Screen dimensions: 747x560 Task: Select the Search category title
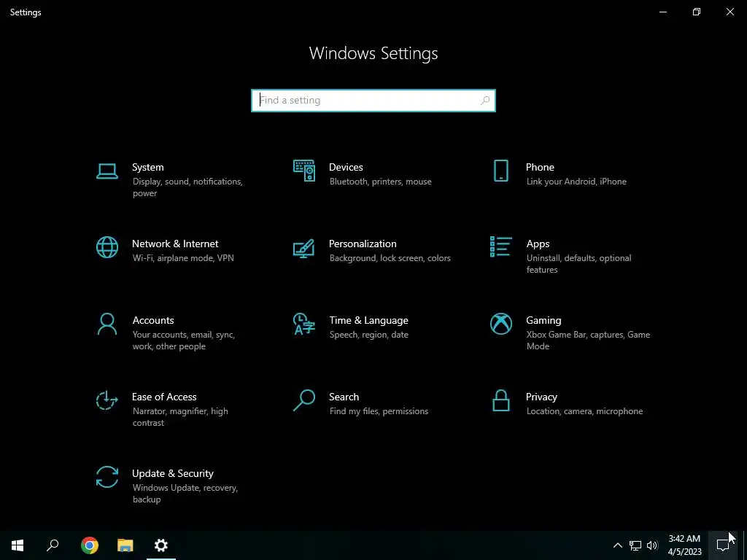(x=344, y=397)
